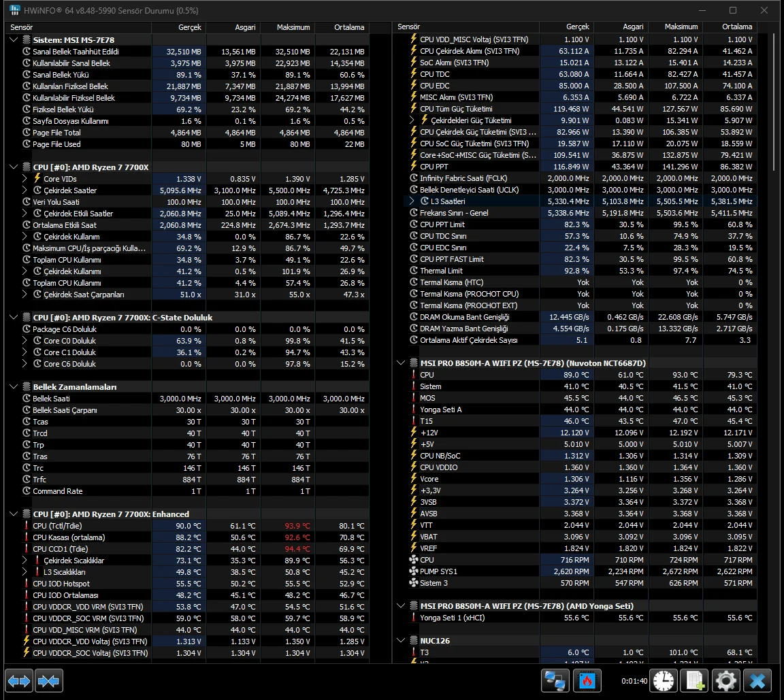Start logging with the sheet plus icon
This screenshot has height=700, width=784.
pos(694,680)
